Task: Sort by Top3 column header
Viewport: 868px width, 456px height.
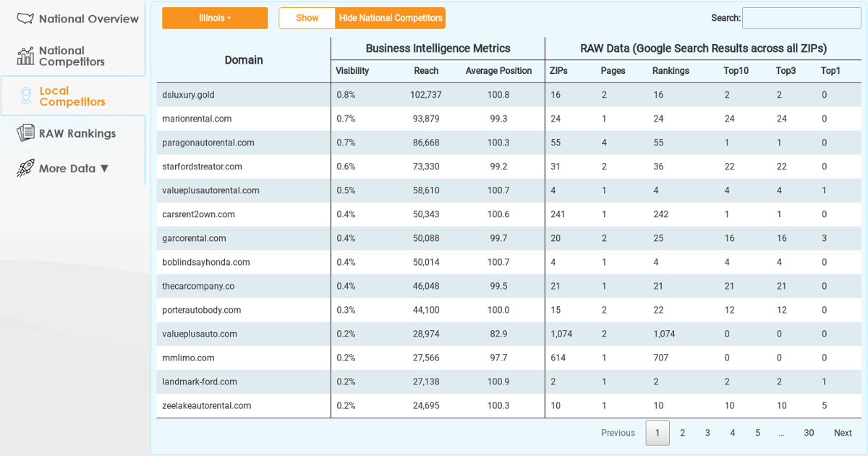Action: pyautogui.click(x=786, y=71)
